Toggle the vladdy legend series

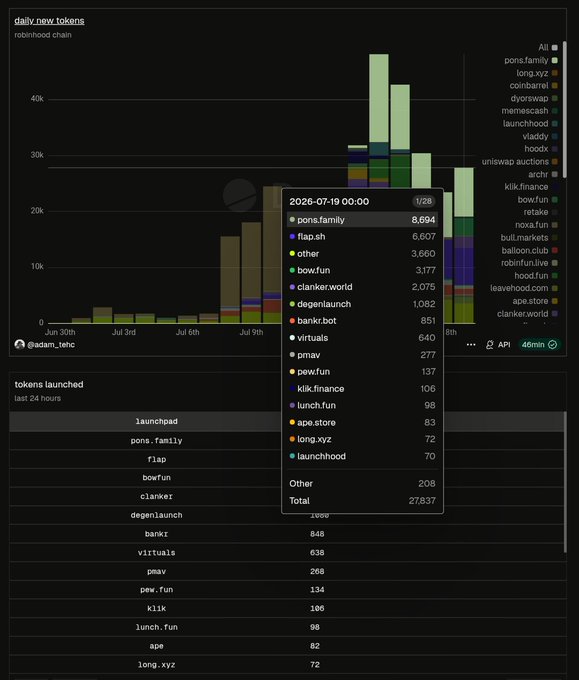[540, 136]
